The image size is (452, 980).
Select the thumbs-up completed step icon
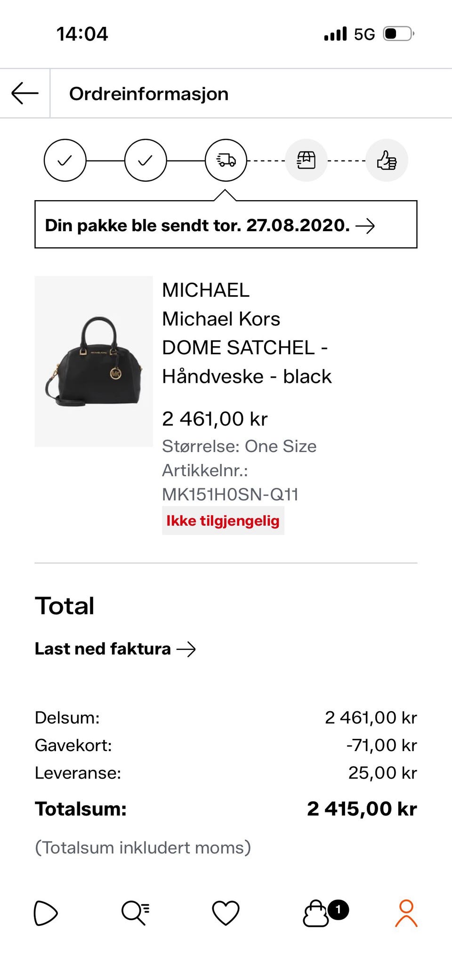[x=387, y=160]
